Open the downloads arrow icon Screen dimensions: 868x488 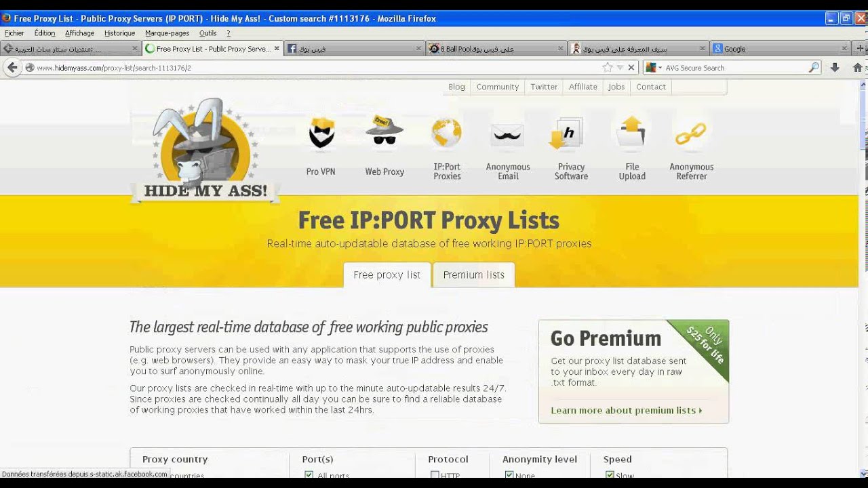pyautogui.click(x=835, y=67)
